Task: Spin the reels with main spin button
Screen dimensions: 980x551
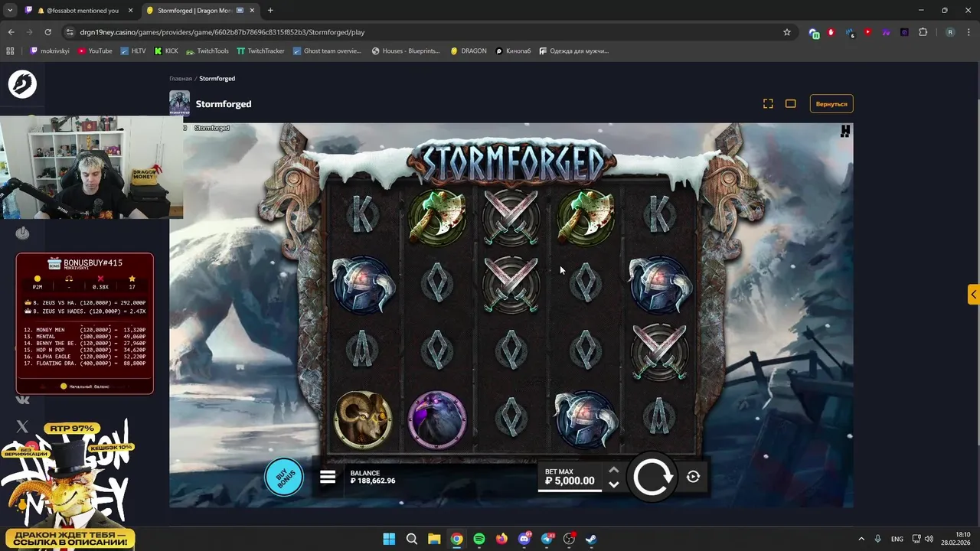Action: (x=652, y=477)
